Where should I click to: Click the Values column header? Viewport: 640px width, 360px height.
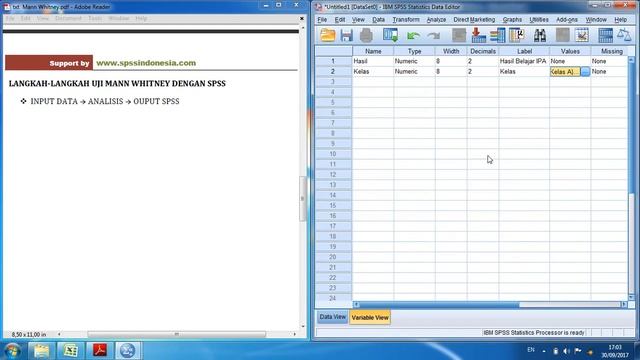[x=570, y=51]
